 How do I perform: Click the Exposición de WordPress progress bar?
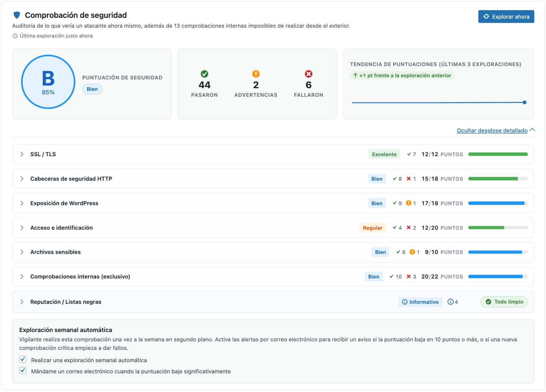498,203
